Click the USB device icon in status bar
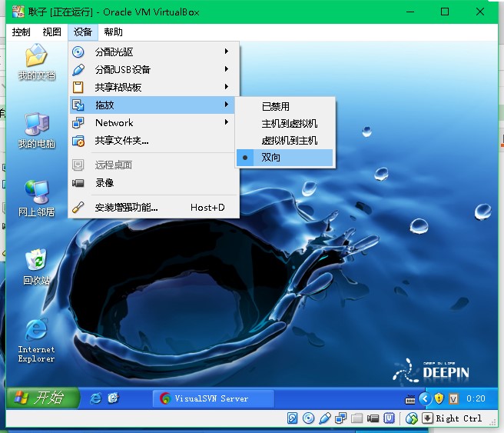The image size is (504, 433). [x=324, y=418]
